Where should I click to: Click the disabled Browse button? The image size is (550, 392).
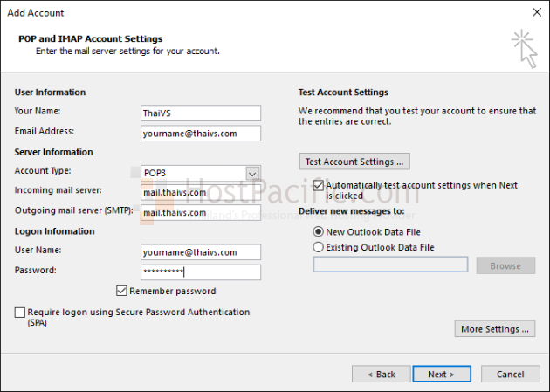(505, 265)
